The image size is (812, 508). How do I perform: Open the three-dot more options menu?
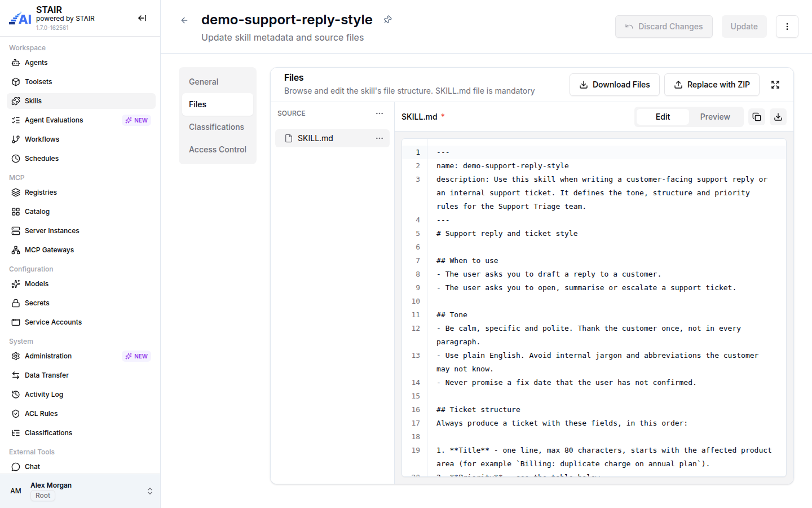click(x=787, y=27)
